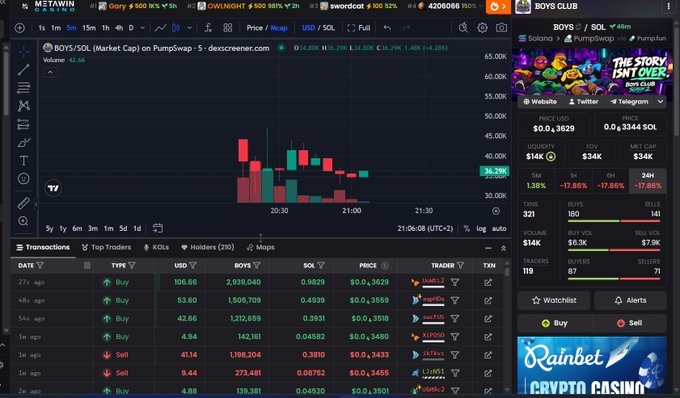This screenshot has height=398, width=680.
Task: Select the 5M stats period
Action: coord(536,181)
